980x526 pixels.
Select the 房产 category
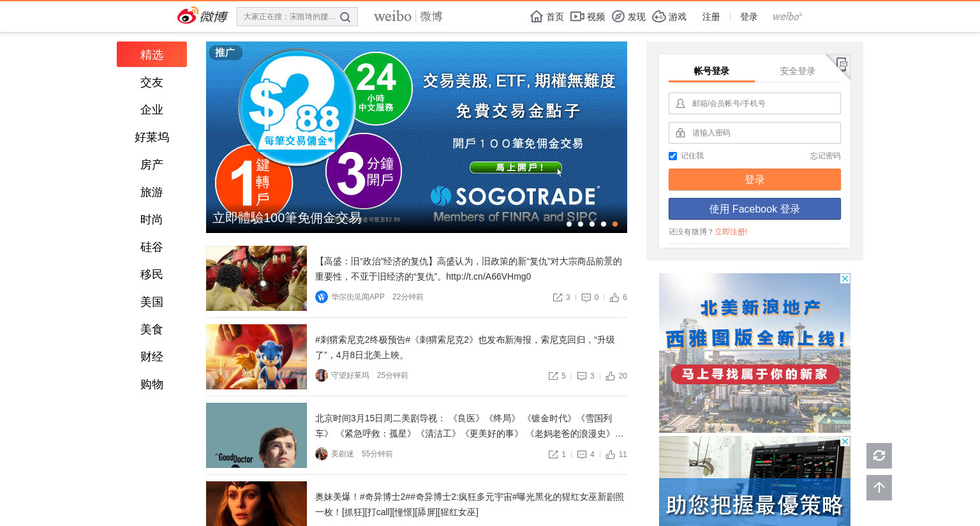point(152,165)
